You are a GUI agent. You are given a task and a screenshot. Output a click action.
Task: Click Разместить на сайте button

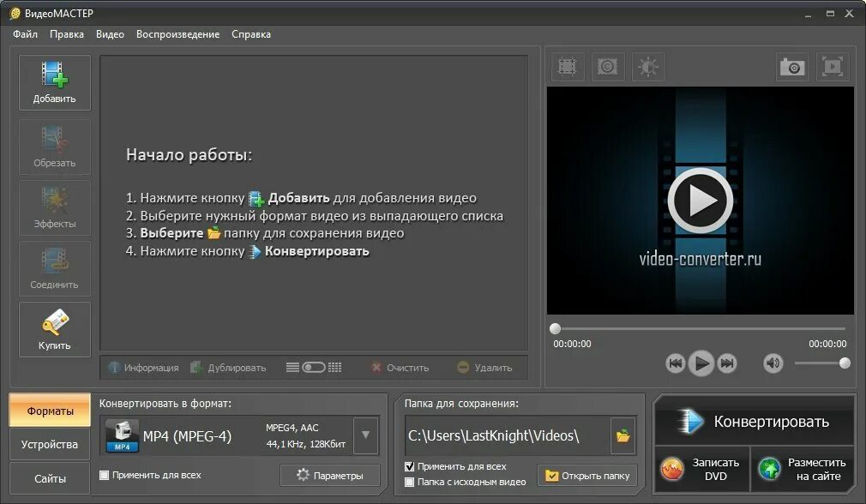[x=803, y=469]
